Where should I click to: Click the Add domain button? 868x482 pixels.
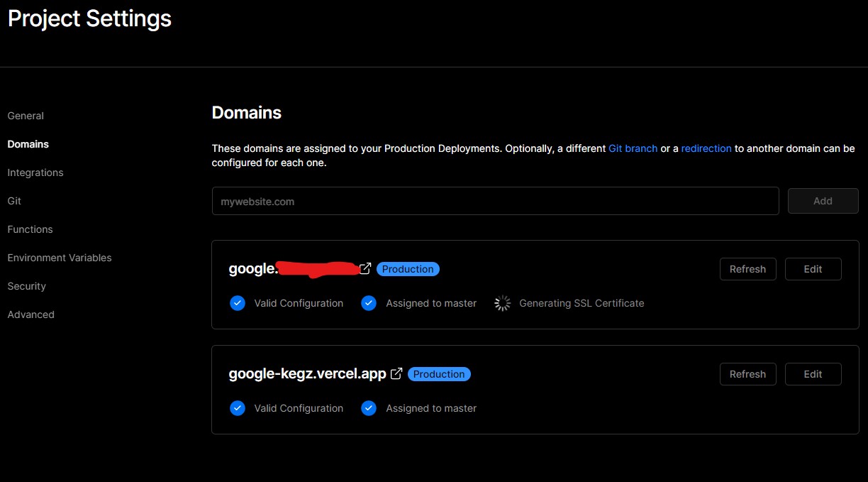coord(823,201)
